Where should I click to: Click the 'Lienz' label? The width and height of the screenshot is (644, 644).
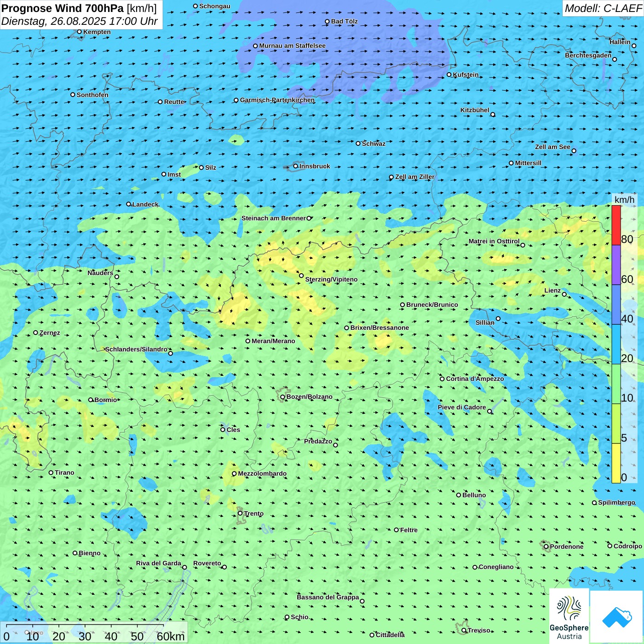[552, 290]
